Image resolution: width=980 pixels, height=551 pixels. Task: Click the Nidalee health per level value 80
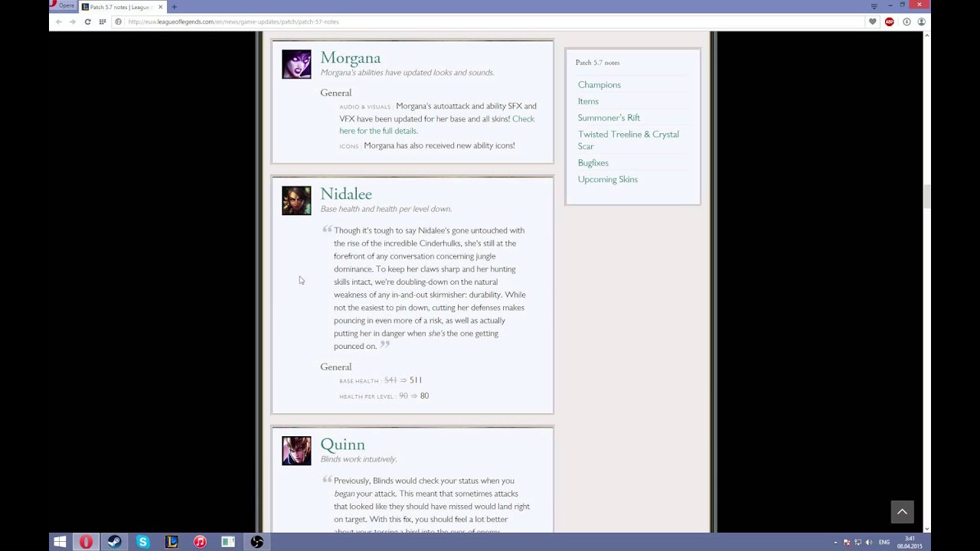(424, 396)
